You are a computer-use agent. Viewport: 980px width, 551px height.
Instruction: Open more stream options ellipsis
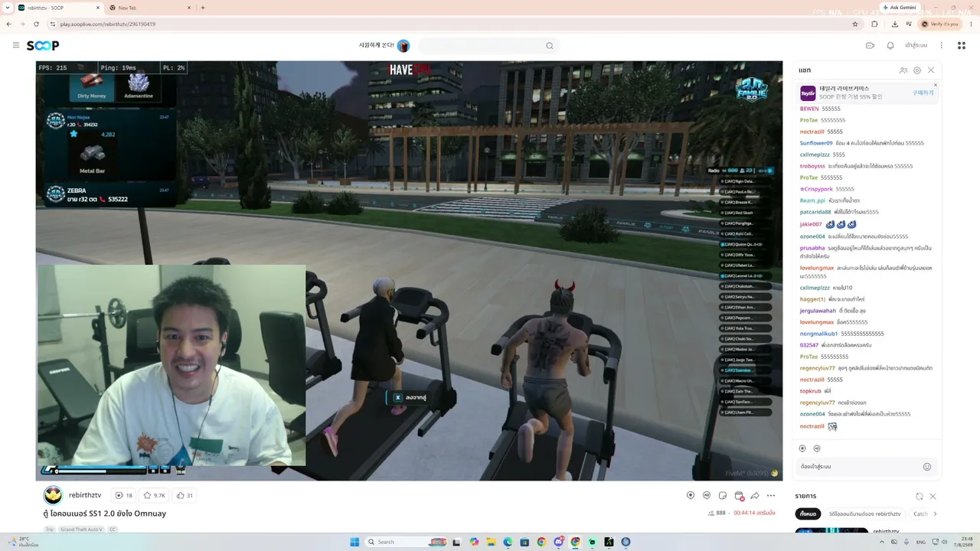pyautogui.click(x=771, y=496)
